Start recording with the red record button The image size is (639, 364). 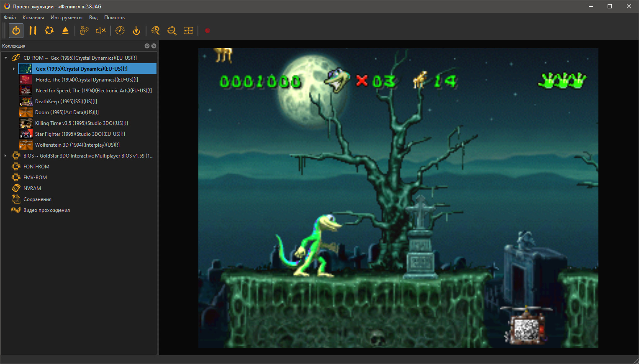tap(208, 31)
